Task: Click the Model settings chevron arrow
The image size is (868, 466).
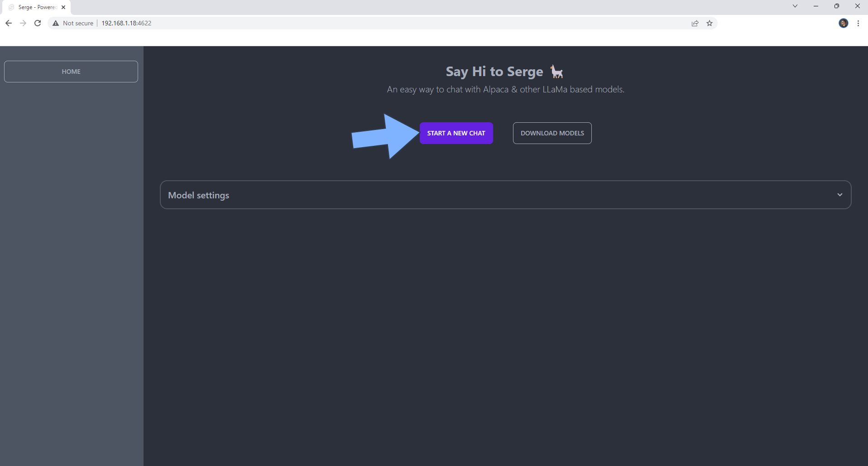Action: tap(840, 195)
